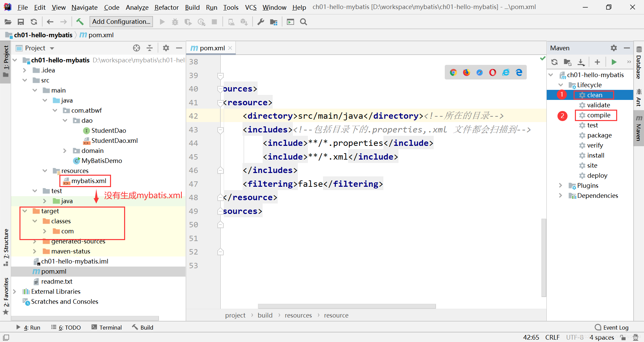Viewport: 644px width, 342px height.
Task: Click the back navigation arrow
Action: [x=50, y=22]
